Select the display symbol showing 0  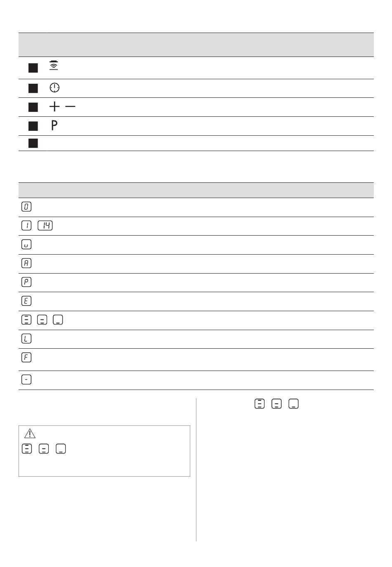point(26,207)
